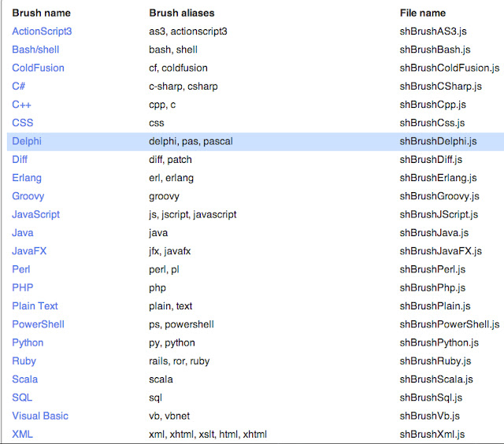Click the aliases text 'cpp, c'

click(x=162, y=105)
